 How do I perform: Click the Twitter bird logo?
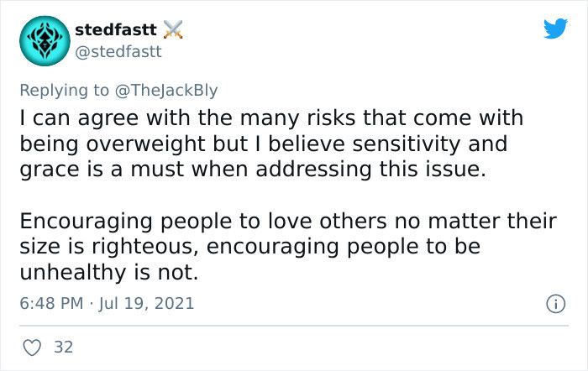click(x=555, y=29)
